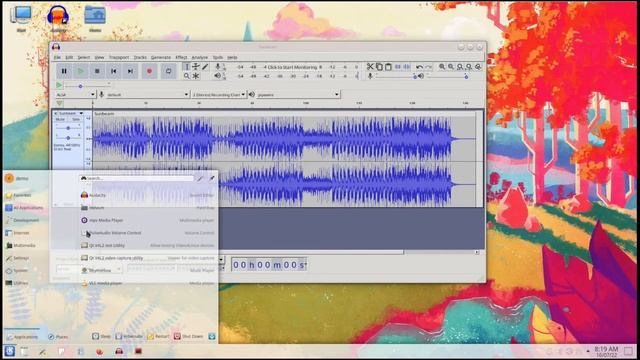Click the Undo arrow icon
640x360 pixels.
tap(419, 67)
